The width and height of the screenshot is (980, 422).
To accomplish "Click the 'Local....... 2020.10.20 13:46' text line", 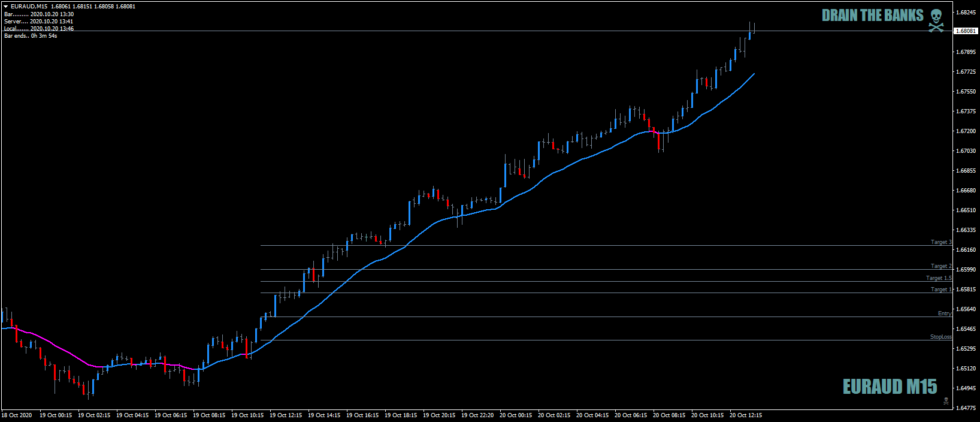I will [x=39, y=29].
